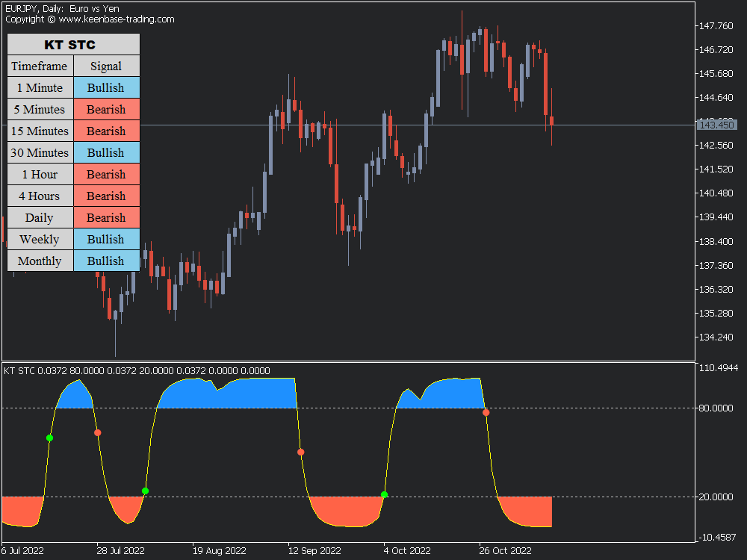The image size is (747, 560).
Task: Select the Weekly timeframe cell
Action: 40,239
